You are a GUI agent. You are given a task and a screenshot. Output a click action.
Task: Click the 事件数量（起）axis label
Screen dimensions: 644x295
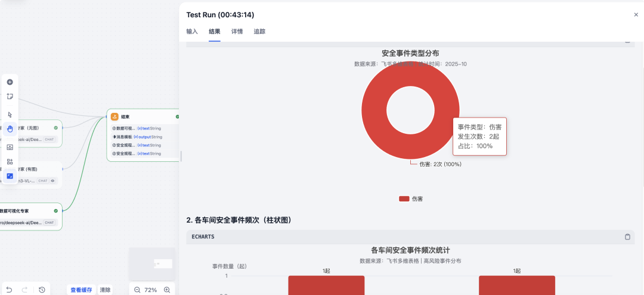(230, 266)
